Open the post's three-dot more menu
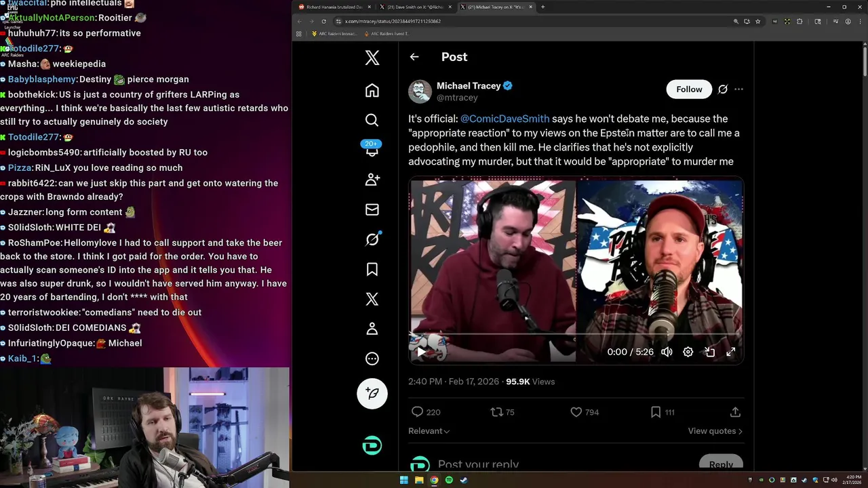 pos(738,89)
